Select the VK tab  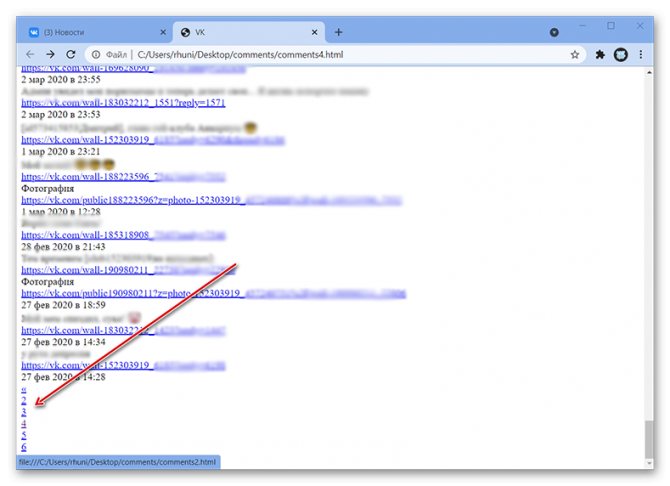(x=249, y=32)
